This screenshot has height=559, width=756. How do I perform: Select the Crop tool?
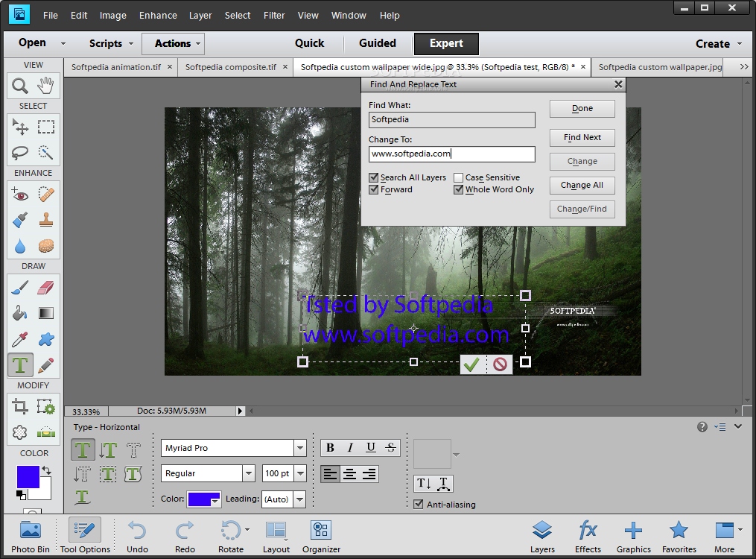(x=20, y=407)
